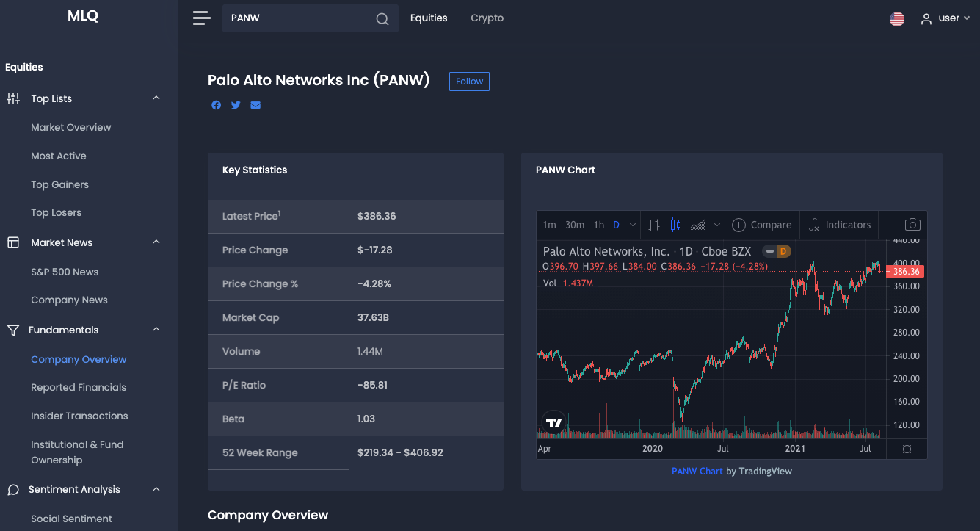The height and width of the screenshot is (531, 980).
Task: Click the TradingView logo on the chart
Action: pos(553,421)
